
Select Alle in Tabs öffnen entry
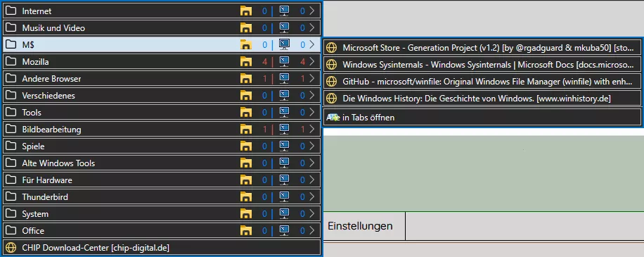pos(482,118)
